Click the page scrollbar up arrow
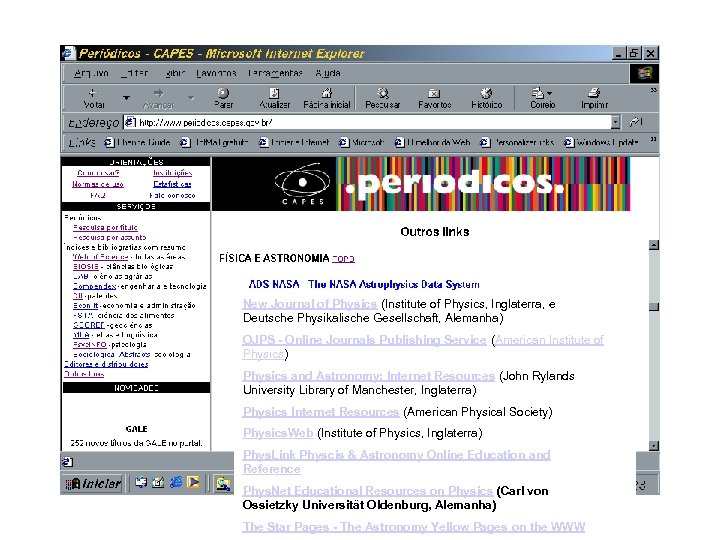720x540 pixels. (654, 245)
